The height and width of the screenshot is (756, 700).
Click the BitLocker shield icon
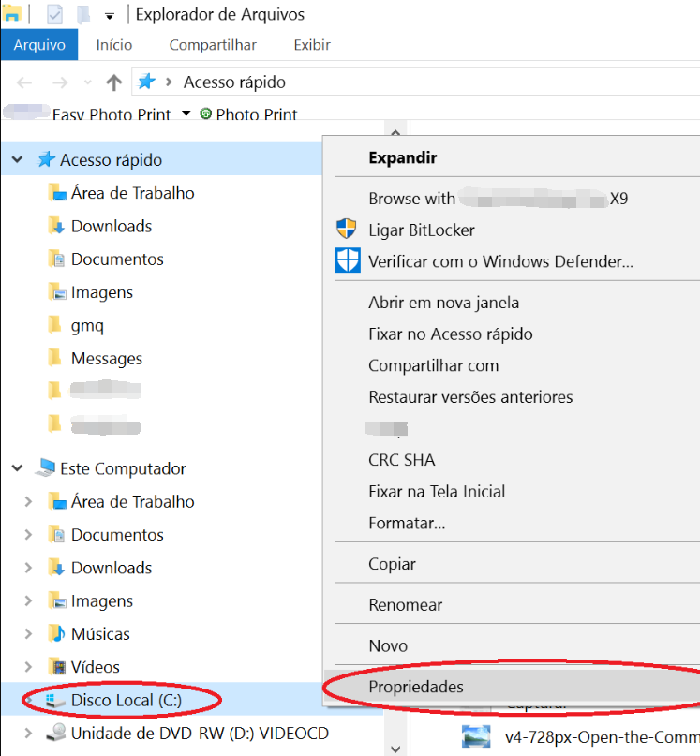tap(347, 229)
